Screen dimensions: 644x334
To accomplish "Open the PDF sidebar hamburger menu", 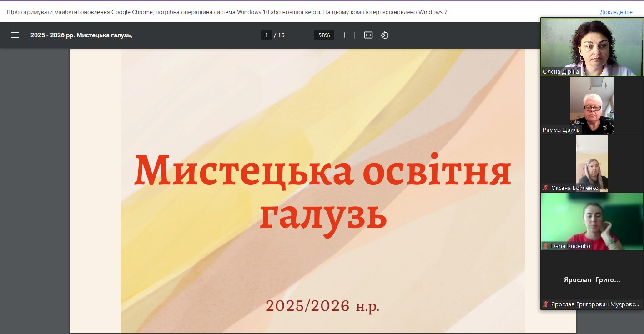I will point(15,35).
